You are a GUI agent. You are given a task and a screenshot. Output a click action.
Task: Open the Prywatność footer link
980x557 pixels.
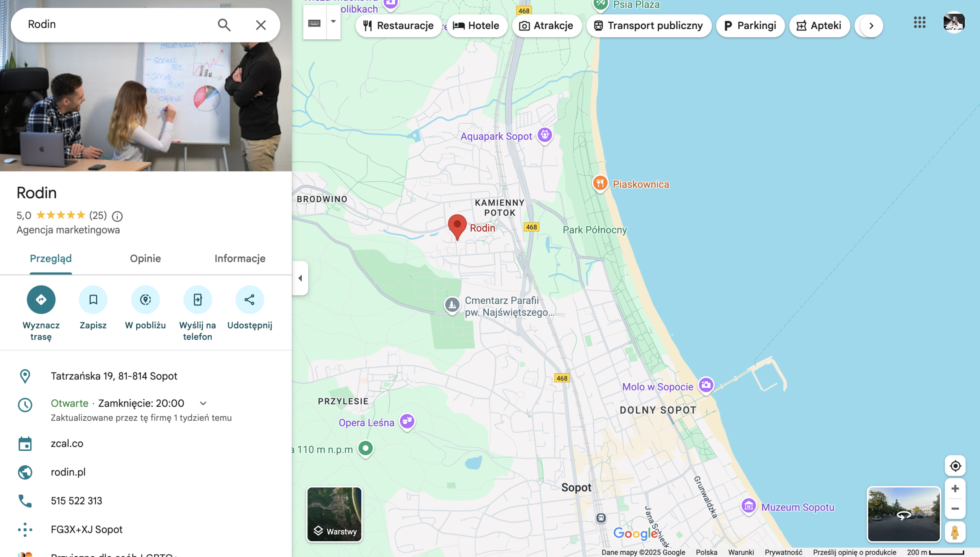pyautogui.click(x=783, y=552)
